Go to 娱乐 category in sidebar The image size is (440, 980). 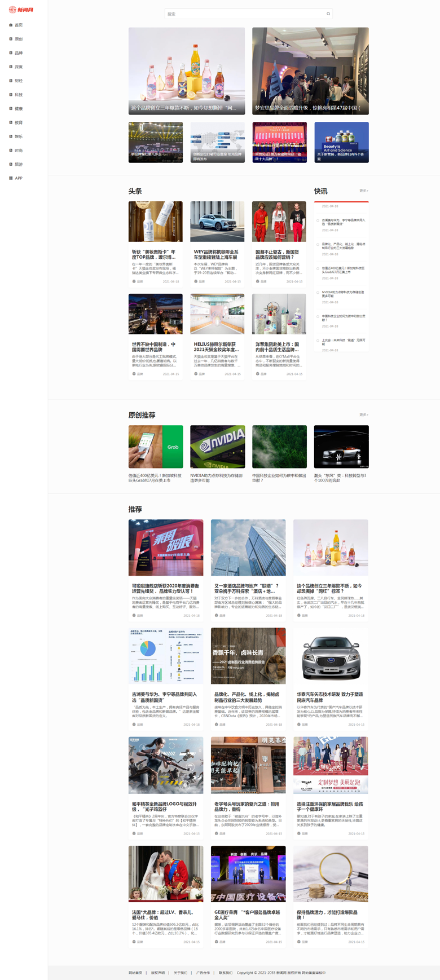coord(19,136)
